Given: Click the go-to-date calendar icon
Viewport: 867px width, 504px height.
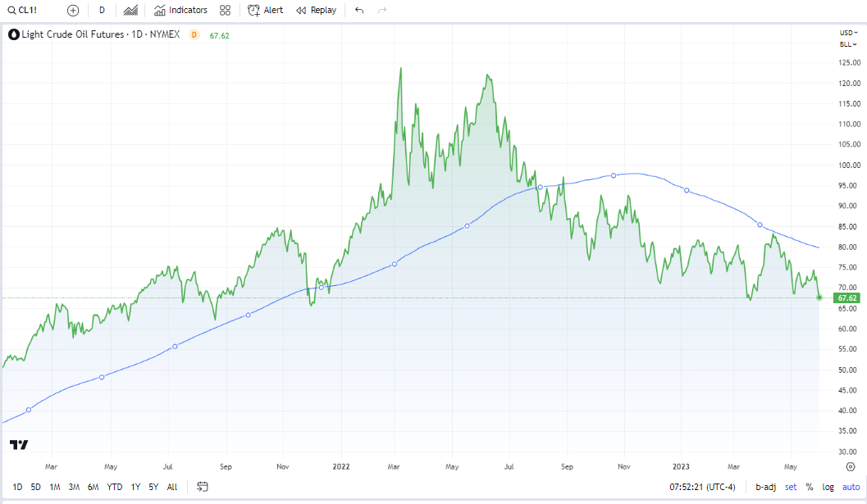Looking at the screenshot, I should coord(202,486).
